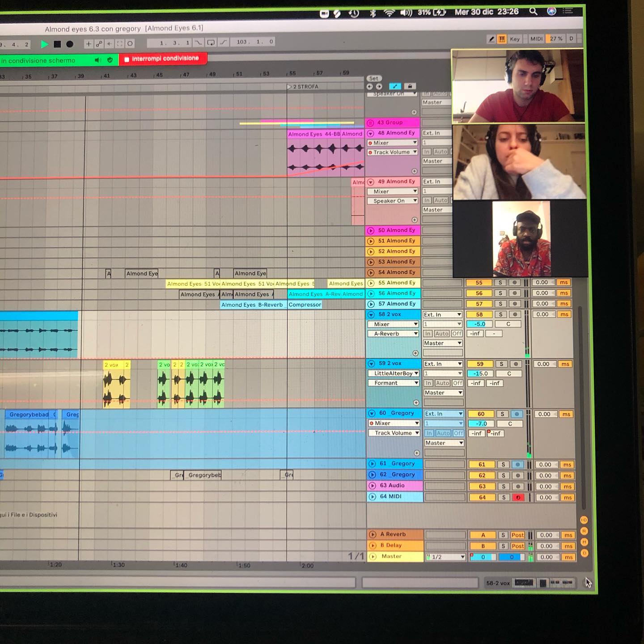This screenshot has height=644, width=644.
Task: Open macOS Spotlight search icon
Action: pyautogui.click(x=533, y=11)
